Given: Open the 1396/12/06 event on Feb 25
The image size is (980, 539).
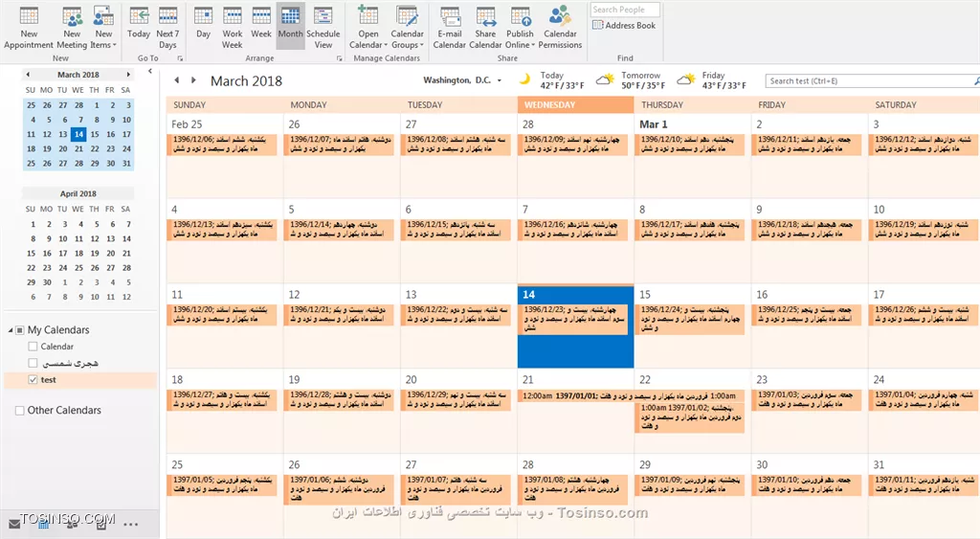Looking at the screenshot, I should coord(222,145).
